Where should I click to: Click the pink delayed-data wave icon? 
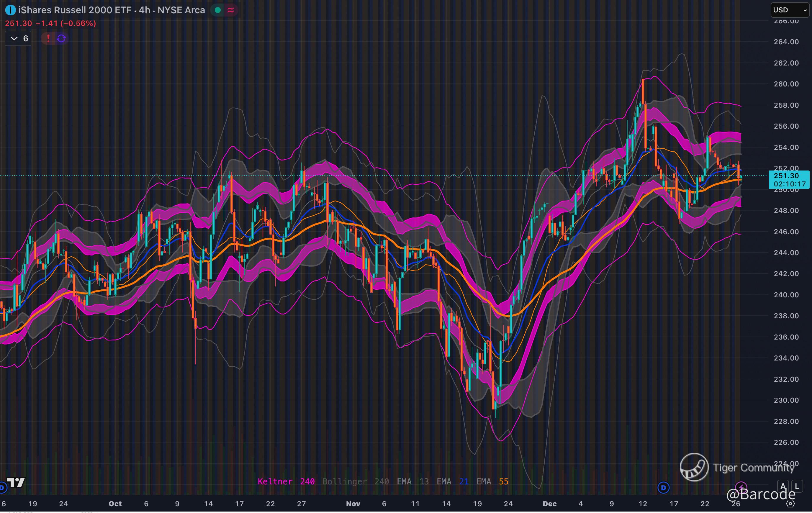point(231,10)
